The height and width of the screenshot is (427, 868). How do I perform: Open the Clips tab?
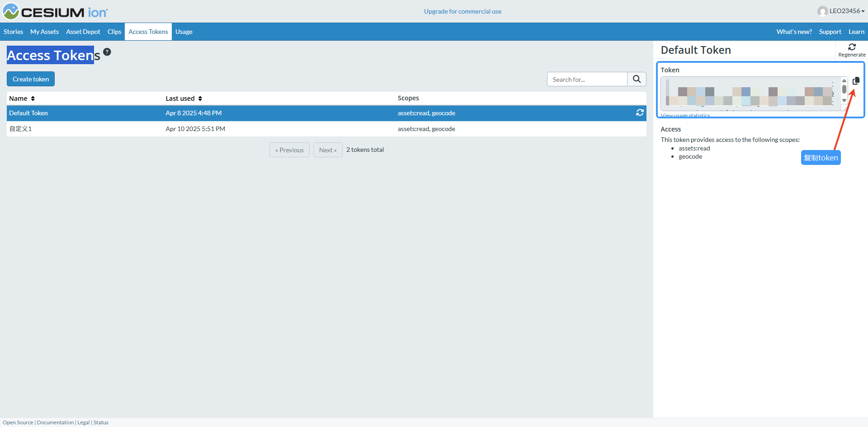(x=114, y=32)
